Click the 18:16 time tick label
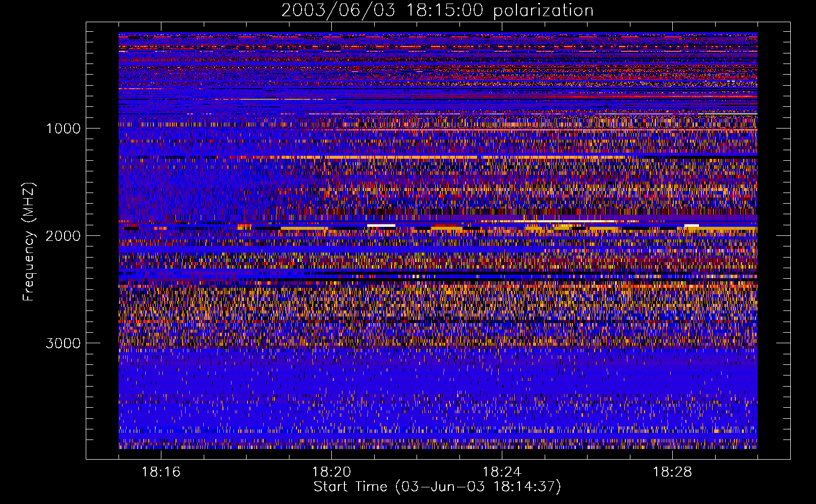Image resolution: width=816 pixels, height=504 pixels. [x=161, y=472]
